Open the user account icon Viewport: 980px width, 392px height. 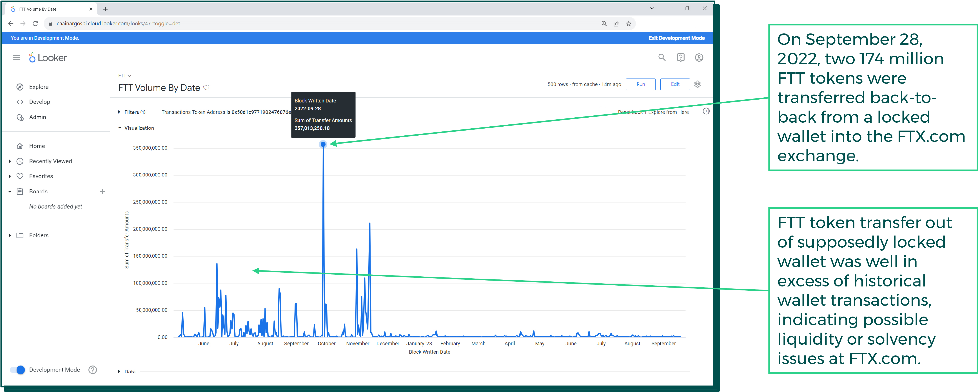(699, 57)
